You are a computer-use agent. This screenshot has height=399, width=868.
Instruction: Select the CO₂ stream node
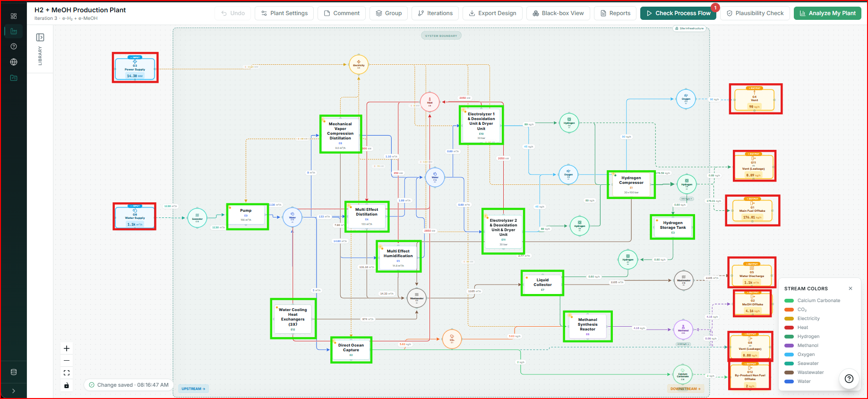point(452,339)
